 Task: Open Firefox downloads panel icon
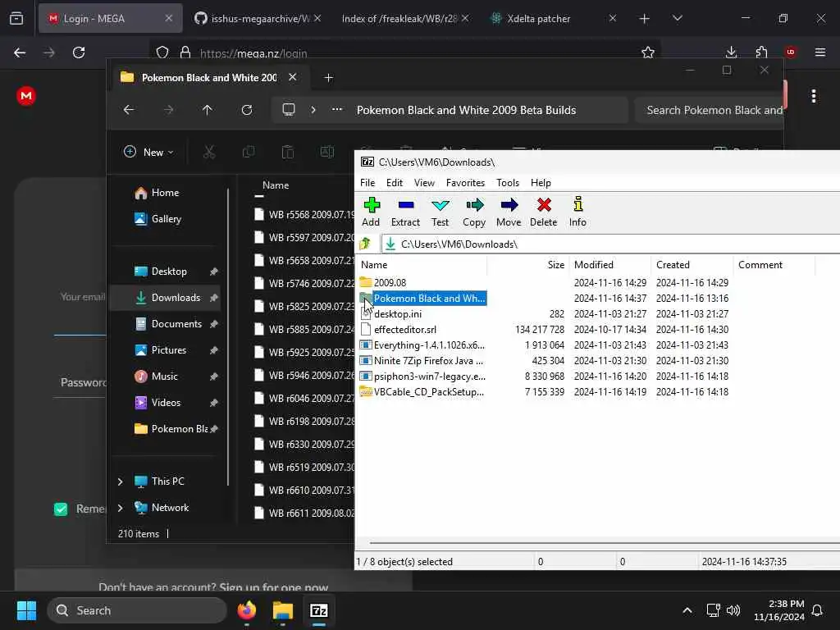click(x=731, y=52)
